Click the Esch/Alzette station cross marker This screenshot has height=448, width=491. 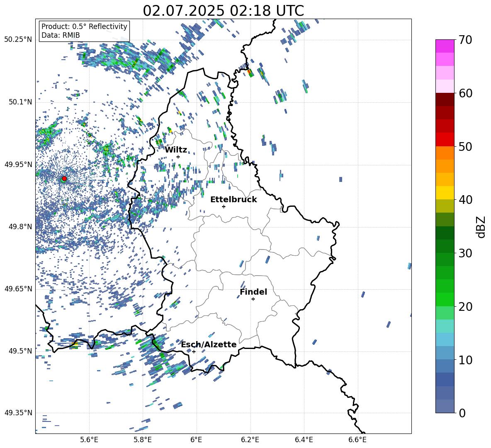pyautogui.click(x=194, y=351)
